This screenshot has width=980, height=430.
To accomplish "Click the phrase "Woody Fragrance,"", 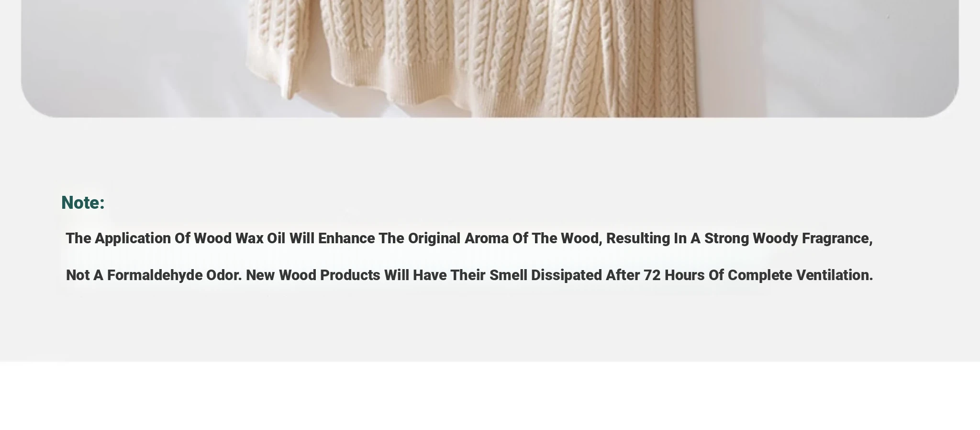I will 813,238.
